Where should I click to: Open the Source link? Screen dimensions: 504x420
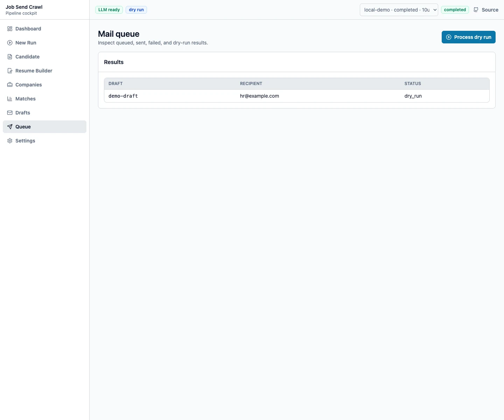coord(486,10)
